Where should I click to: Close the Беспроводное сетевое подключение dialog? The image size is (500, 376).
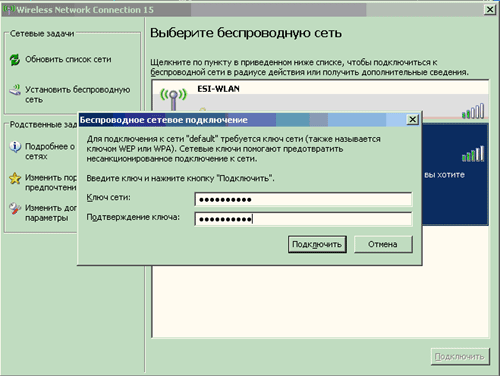[412, 119]
